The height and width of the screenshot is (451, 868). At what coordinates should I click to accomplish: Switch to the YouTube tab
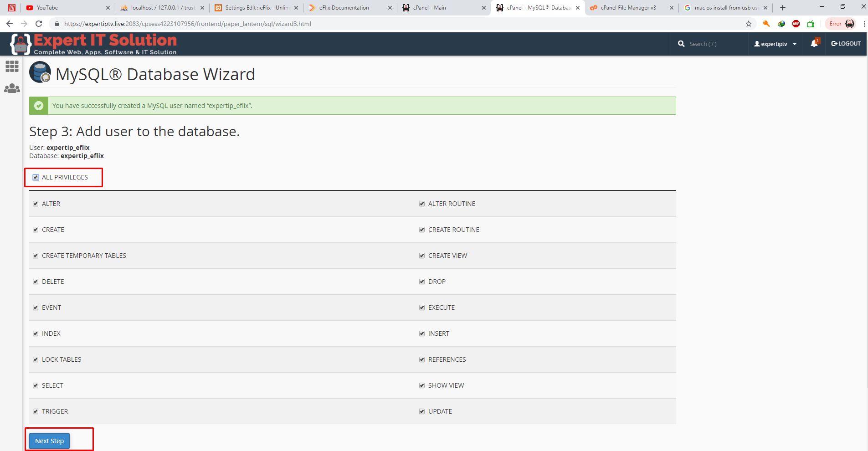click(67, 8)
